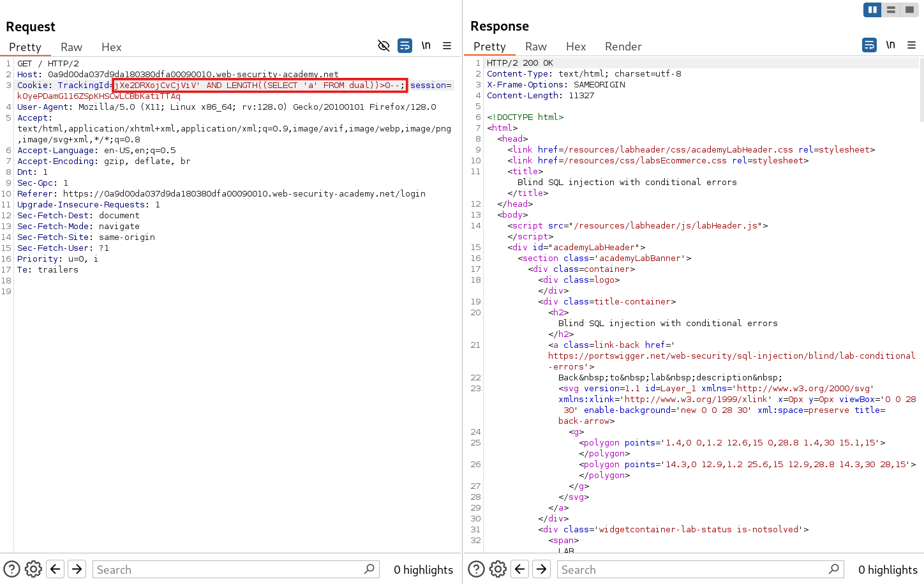Focus the Request search input field
This screenshot has height=584, width=924.
click(x=236, y=569)
